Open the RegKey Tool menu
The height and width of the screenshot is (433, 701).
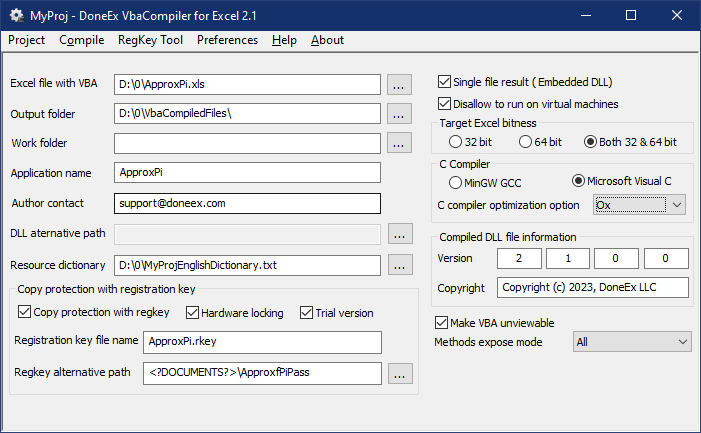[150, 40]
